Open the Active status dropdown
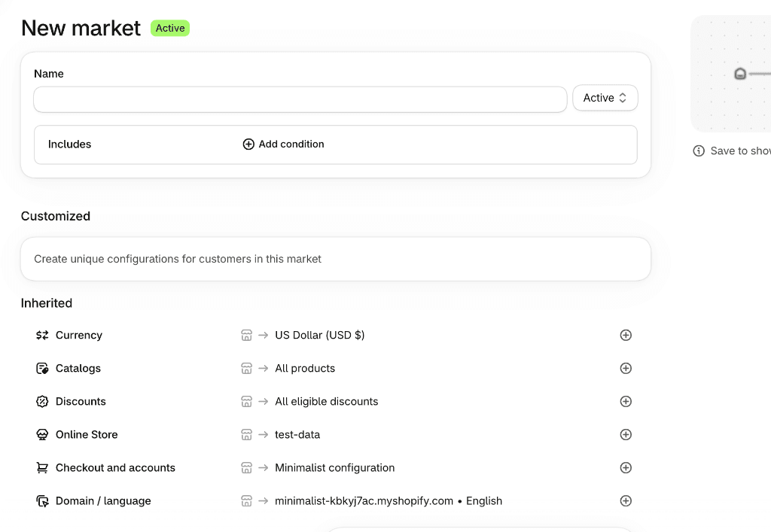Image resolution: width=771 pixels, height=532 pixels. 605,98
